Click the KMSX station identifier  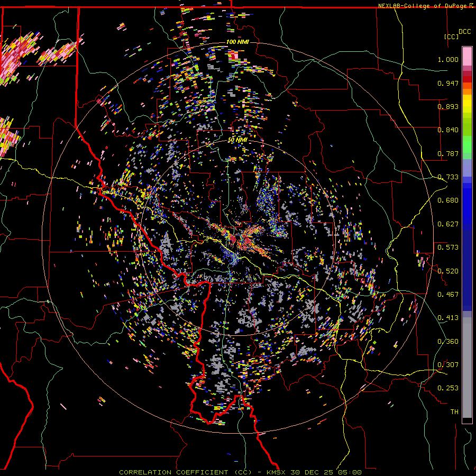tap(277, 472)
